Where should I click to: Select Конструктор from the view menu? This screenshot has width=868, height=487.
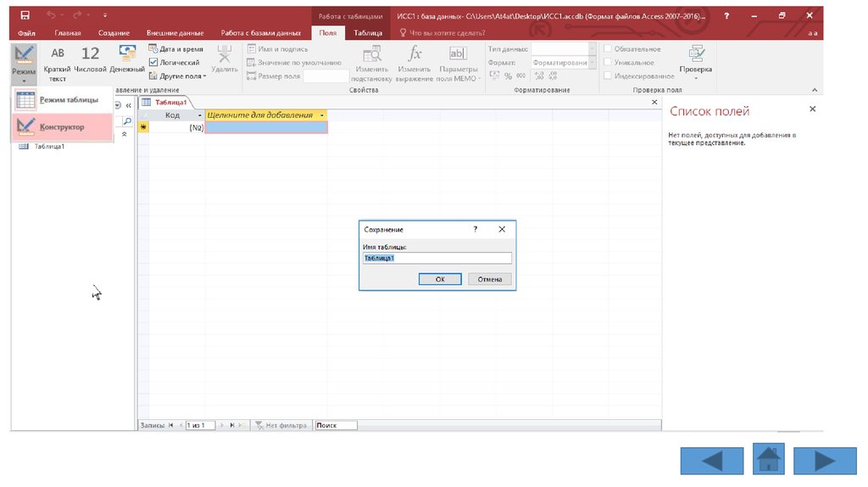pyautogui.click(x=62, y=126)
